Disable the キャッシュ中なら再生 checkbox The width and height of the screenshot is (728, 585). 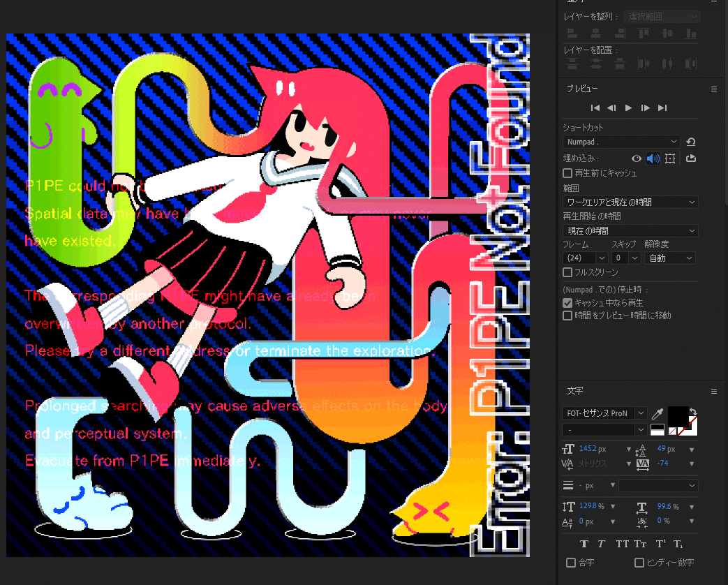(x=568, y=302)
